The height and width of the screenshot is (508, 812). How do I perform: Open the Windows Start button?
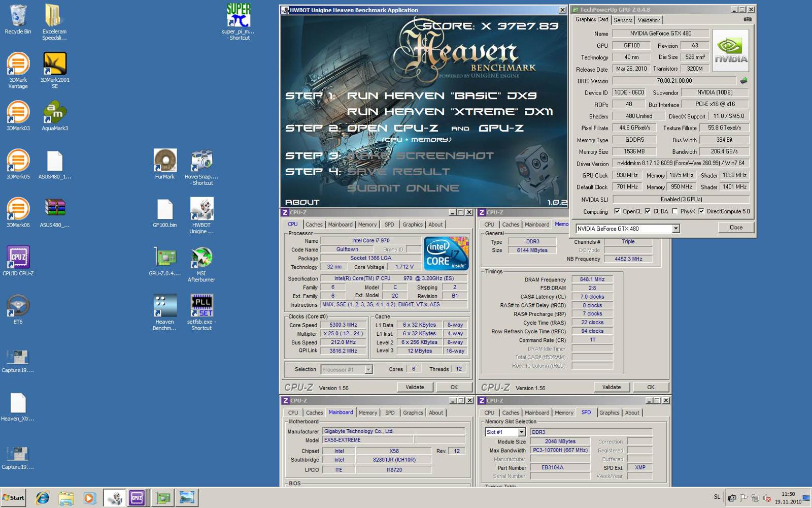(13, 498)
